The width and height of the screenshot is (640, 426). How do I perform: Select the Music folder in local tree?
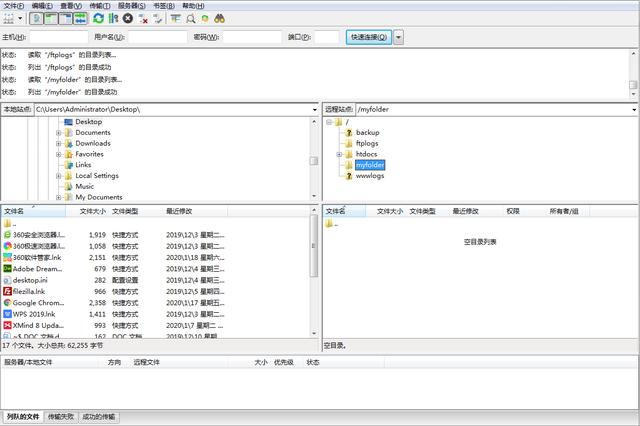point(84,186)
